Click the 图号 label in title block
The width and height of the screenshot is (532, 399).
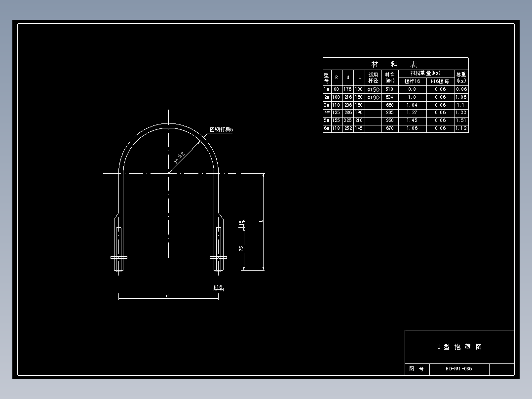click(x=417, y=369)
